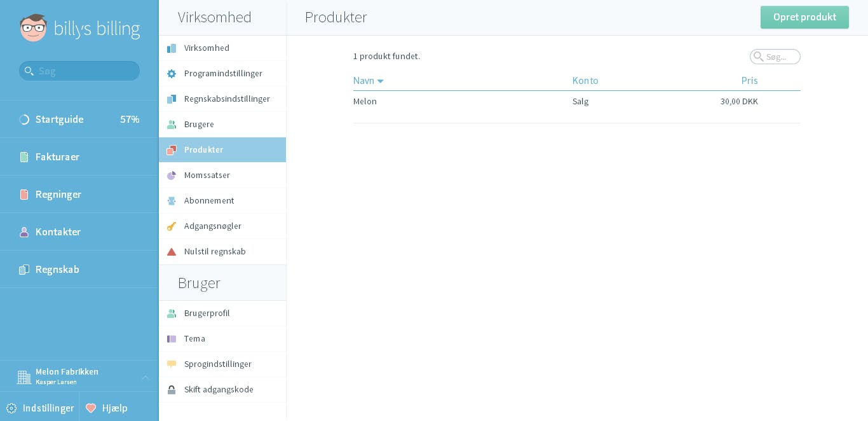Click the magnifier icon in sidebar search

pyautogui.click(x=29, y=71)
